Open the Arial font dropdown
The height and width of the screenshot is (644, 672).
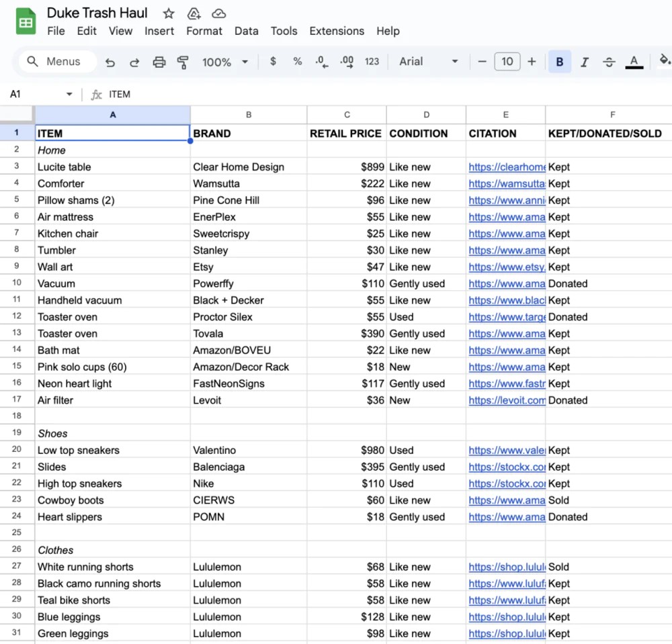click(x=429, y=62)
